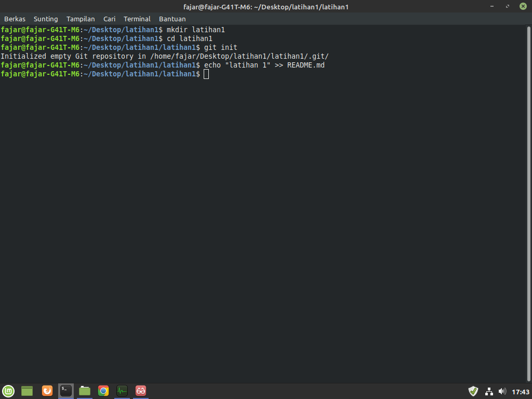Launch Firefox from the panel
The height and width of the screenshot is (399, 532).
coord(47,391)
